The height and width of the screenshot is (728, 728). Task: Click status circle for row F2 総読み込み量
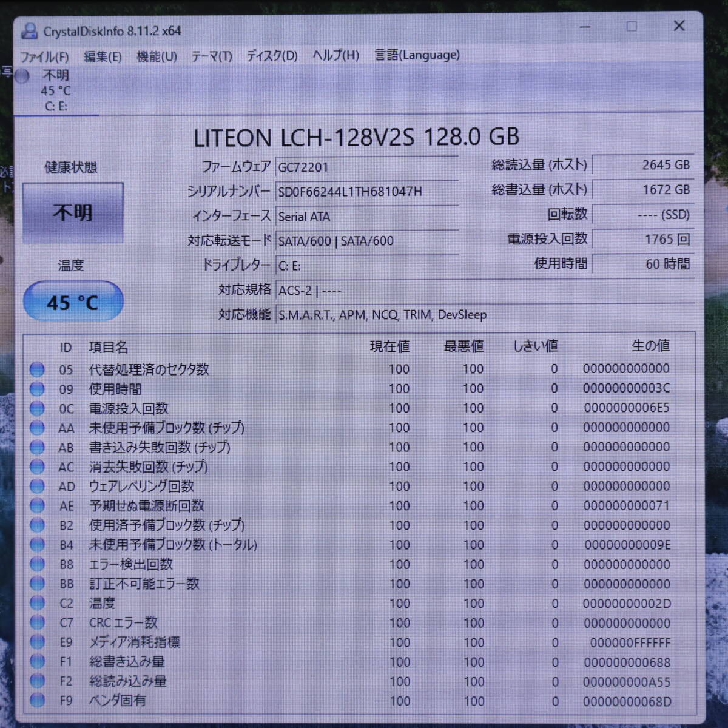tap(37, 681)
